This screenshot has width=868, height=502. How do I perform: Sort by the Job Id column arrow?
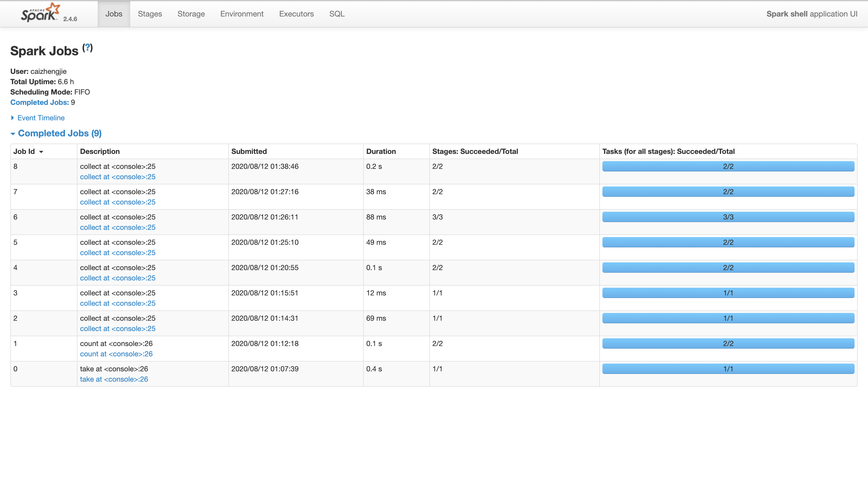click(41, 152)
